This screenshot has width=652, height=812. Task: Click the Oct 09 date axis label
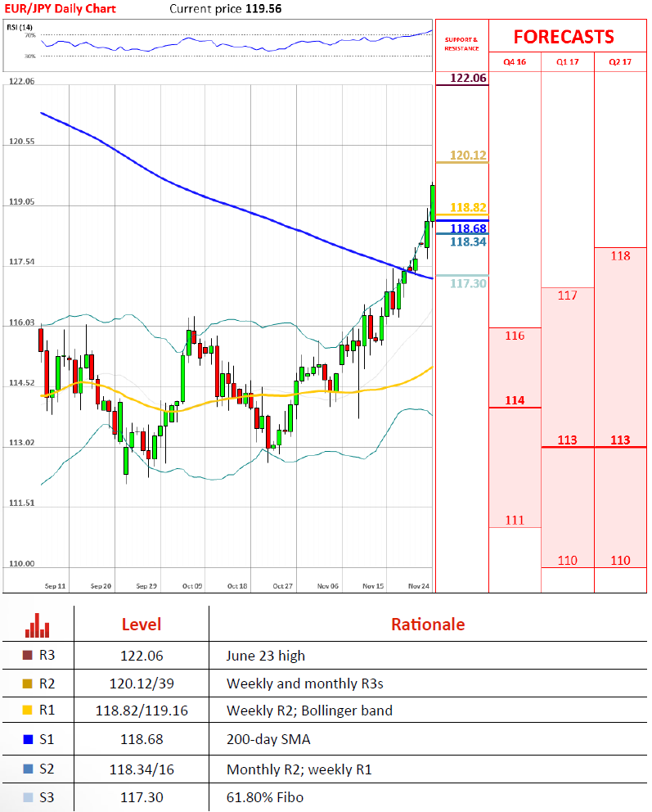coord(192,586)
